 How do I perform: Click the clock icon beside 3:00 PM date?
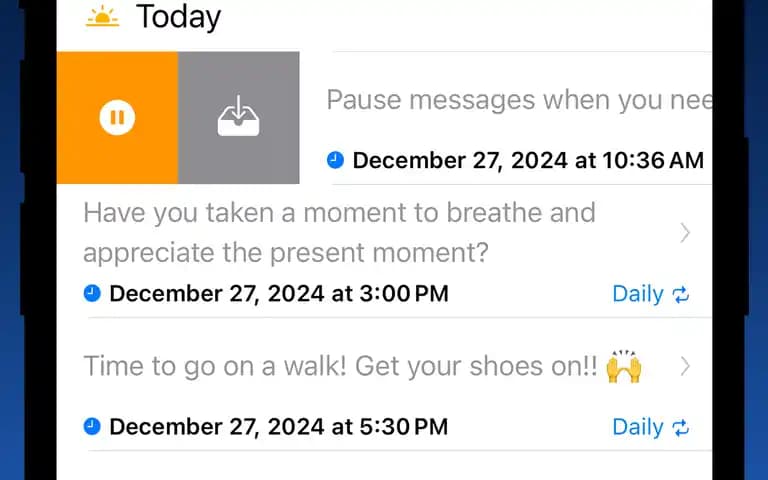(92, 293)
